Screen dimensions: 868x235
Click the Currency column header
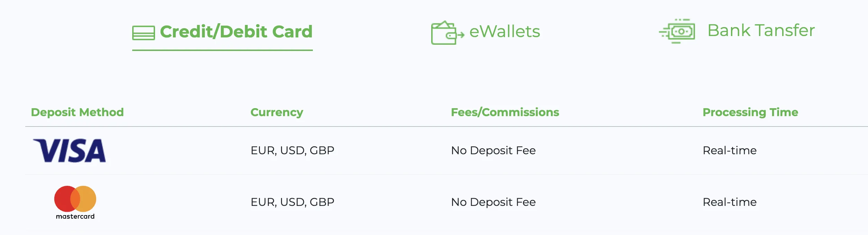click(277, 112)
